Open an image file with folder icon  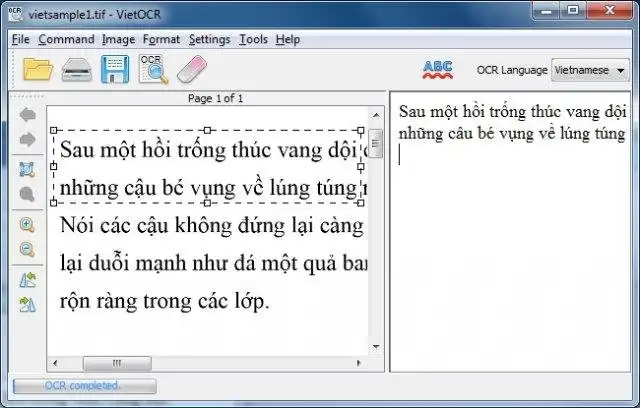click(38, 69)
